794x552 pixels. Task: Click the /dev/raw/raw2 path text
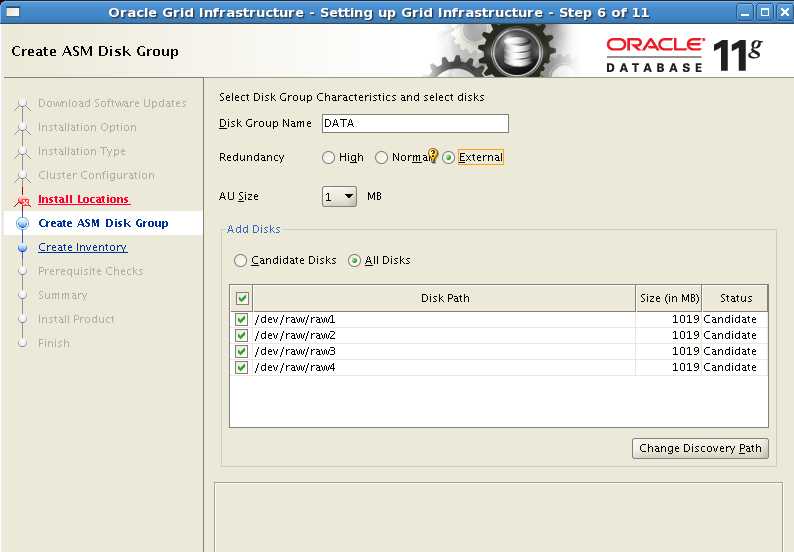[x=295, y=335]
